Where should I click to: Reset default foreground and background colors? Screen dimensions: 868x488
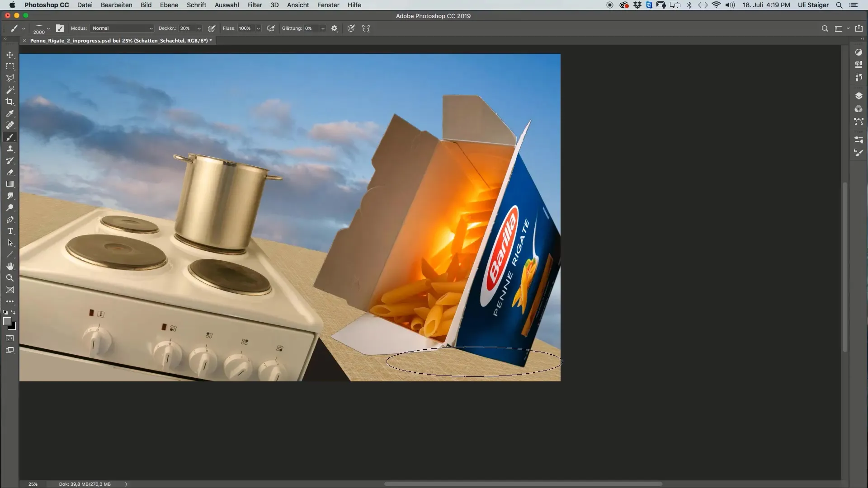point(5,312)
